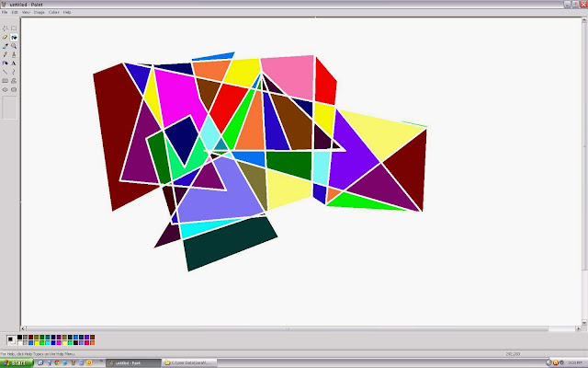
Task: Choose the Eraser tool
Action: (6, 37)
